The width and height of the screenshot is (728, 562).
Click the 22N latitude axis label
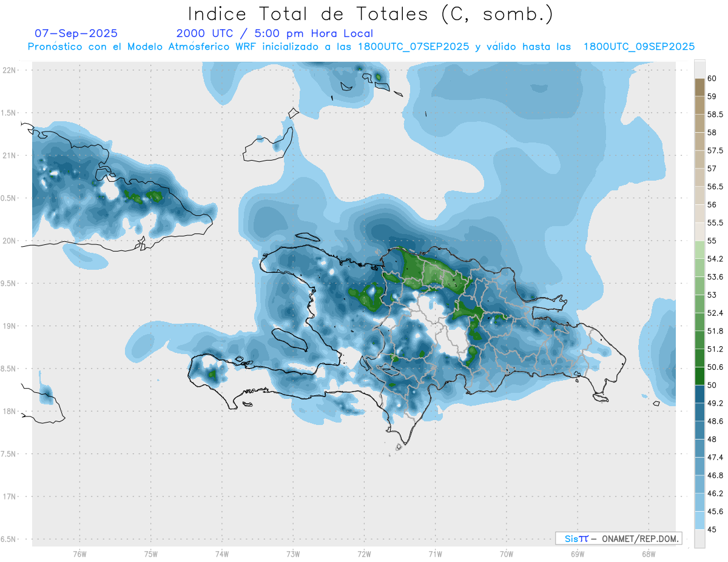[9, 70]
